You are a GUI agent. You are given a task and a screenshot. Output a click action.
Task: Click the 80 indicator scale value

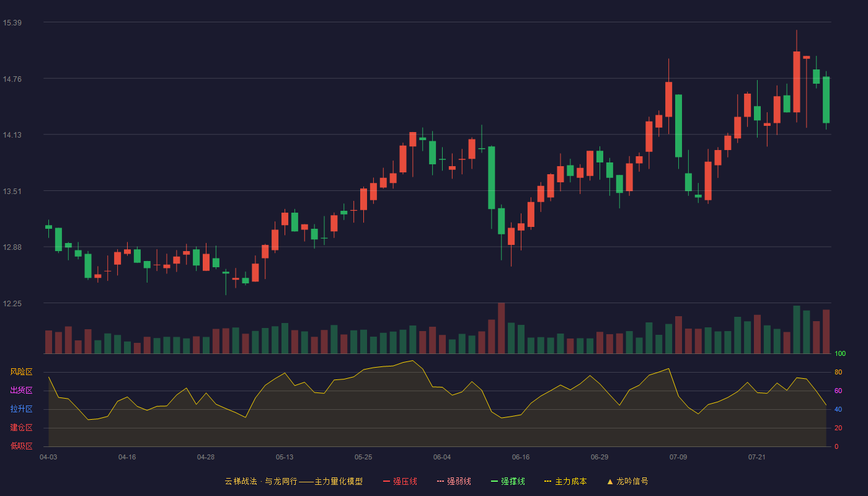click(x=838, y=373)
